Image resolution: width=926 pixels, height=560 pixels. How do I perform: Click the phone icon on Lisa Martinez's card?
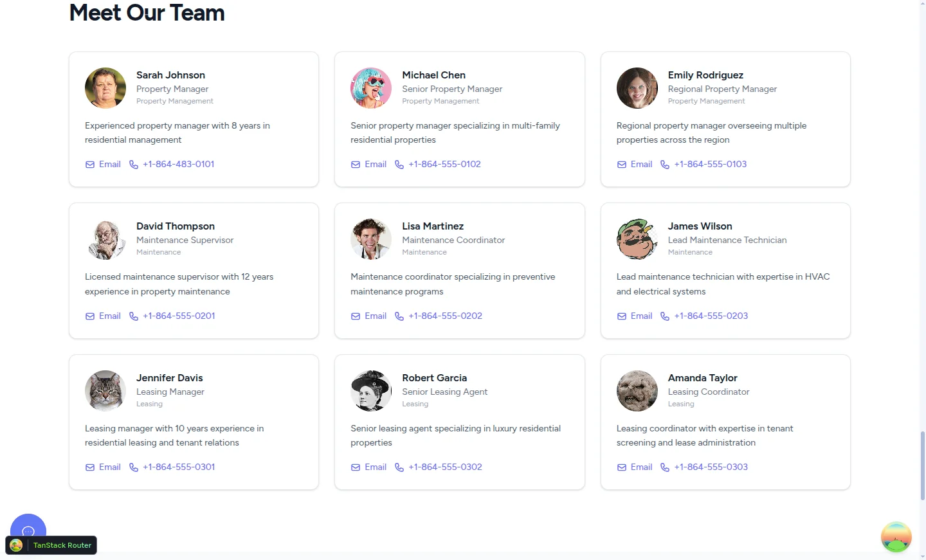pos(399,316)
